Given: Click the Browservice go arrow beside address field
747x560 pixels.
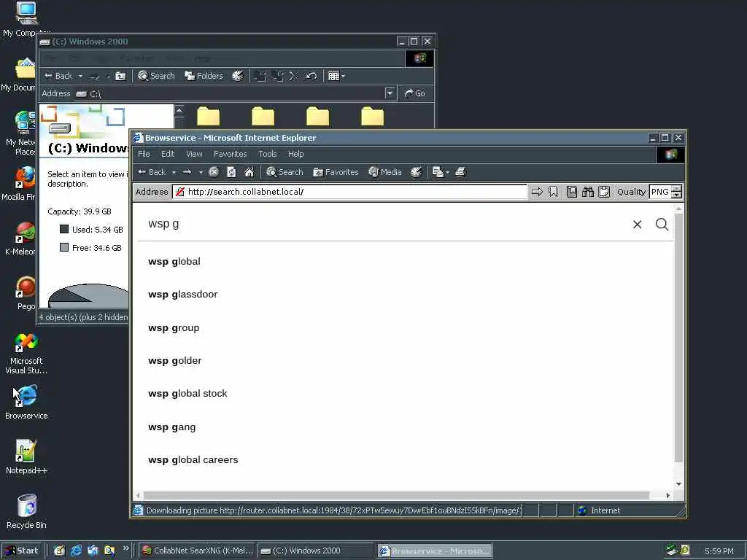Looking at the screenshot, I should coord(537,192).
